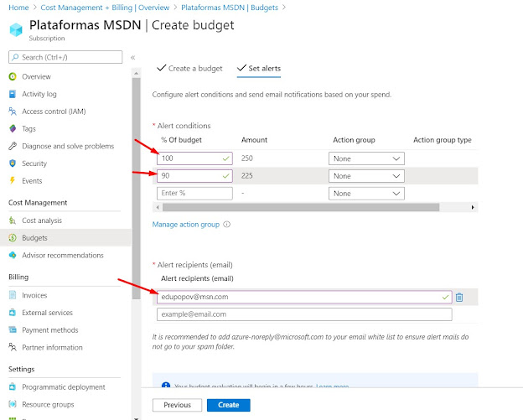Open Cost analysis icon
Screen dimensions: 523x420
[13, 220]
